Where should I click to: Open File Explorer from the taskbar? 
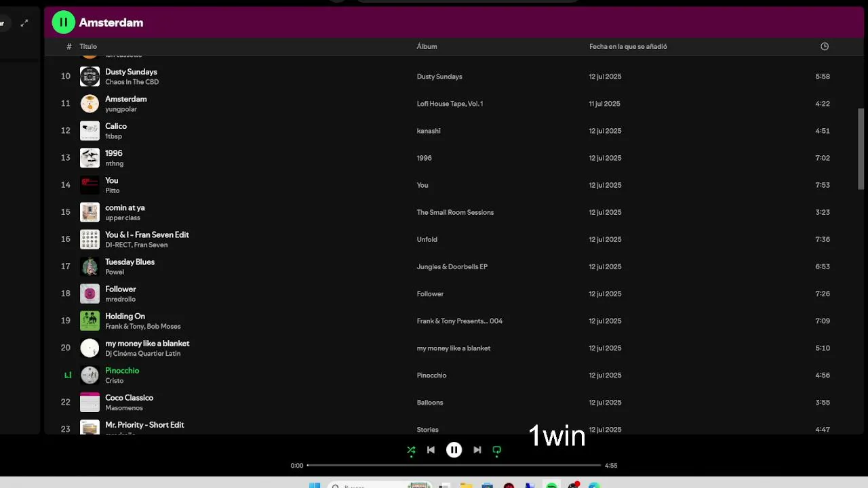click(x=466, y=485)
